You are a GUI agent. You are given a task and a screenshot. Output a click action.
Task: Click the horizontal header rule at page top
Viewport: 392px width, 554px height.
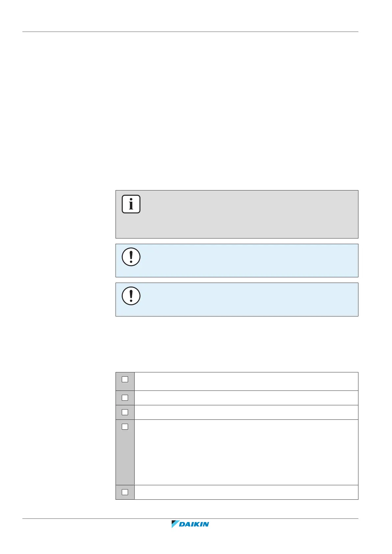coord(190,32)
